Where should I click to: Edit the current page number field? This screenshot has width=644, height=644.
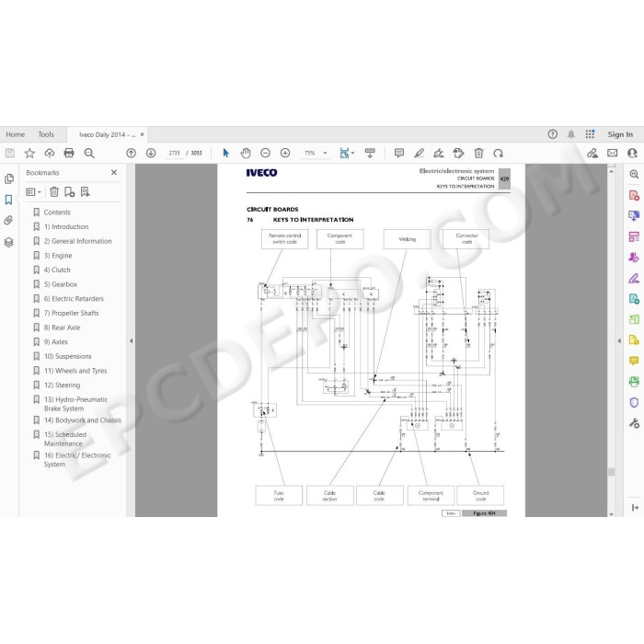tap(174, 154)
